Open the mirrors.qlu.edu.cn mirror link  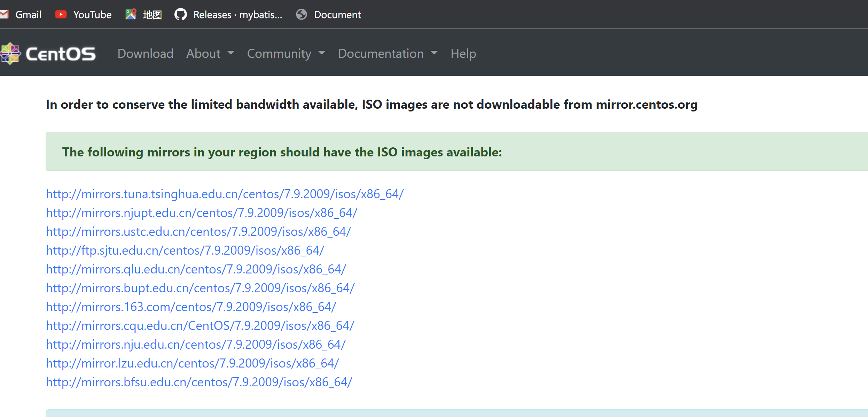click(196, 269)
